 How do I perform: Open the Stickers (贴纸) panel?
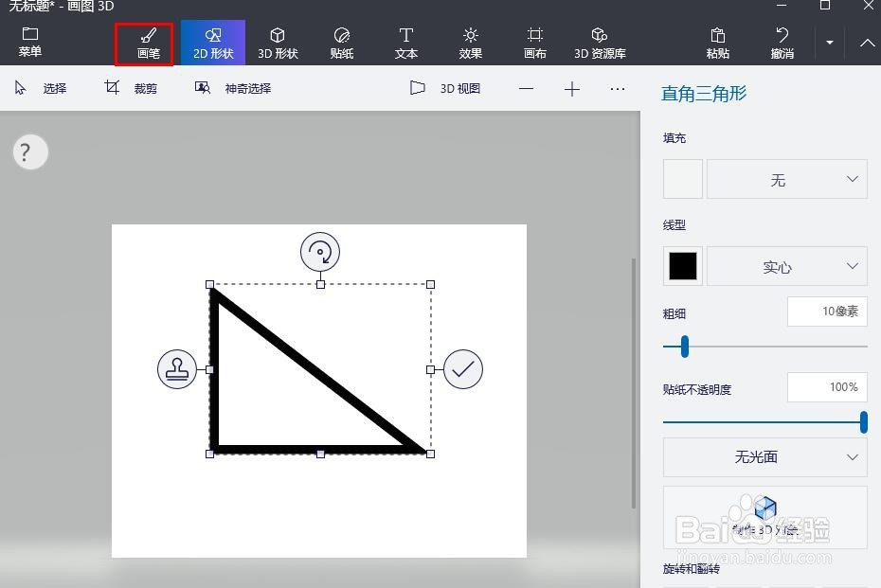pyautogui.click(x=341, y=42)
